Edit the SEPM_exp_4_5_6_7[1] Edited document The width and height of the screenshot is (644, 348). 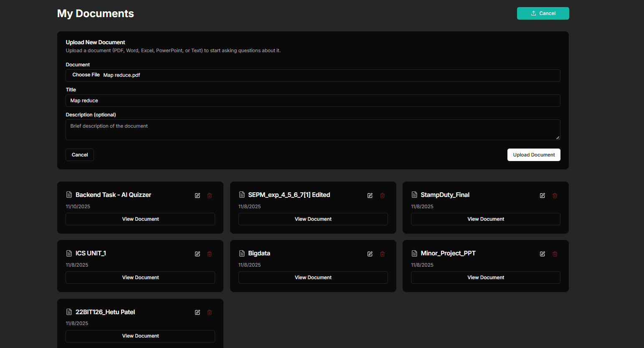pos(370,195)
